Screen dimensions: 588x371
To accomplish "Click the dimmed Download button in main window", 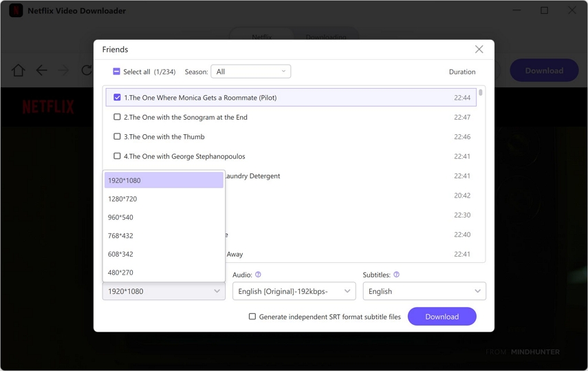I will coord(544,71).
